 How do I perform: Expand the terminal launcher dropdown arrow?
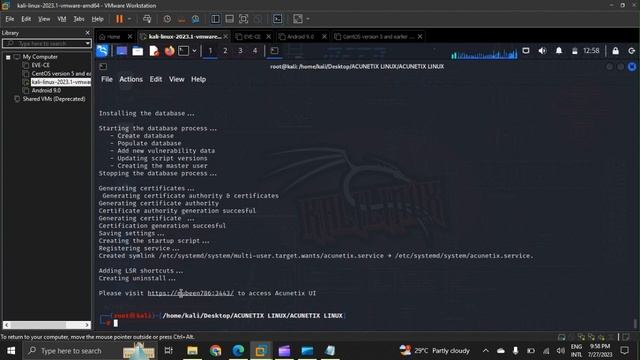click(x=194, y=51)
